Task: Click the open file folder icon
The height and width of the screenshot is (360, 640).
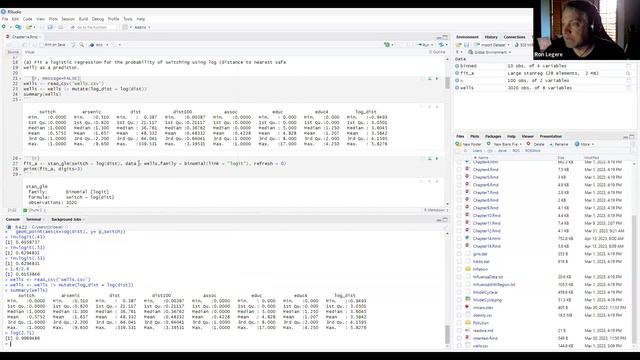Action: [x=29, y=27]
